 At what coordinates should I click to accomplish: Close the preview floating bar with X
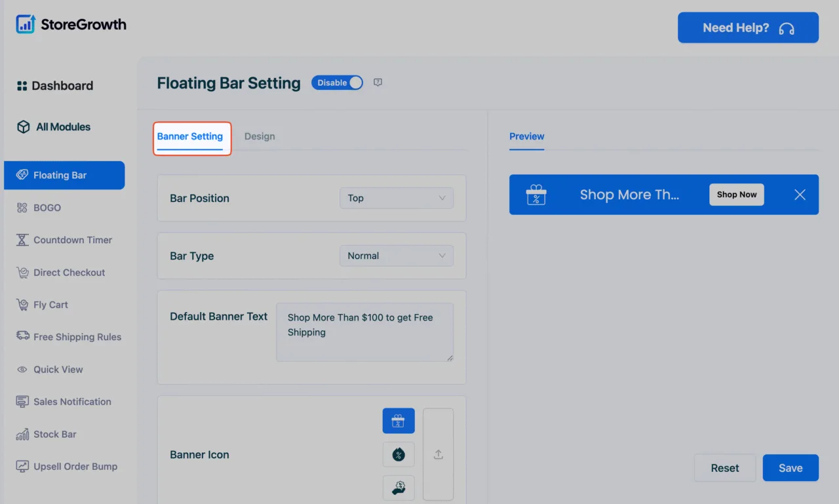point(800,195)
